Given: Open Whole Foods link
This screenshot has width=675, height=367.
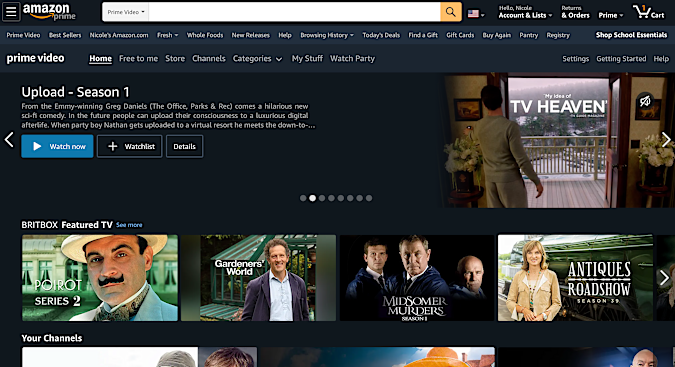Looking at the screenshot, I should tap(205, 35).
